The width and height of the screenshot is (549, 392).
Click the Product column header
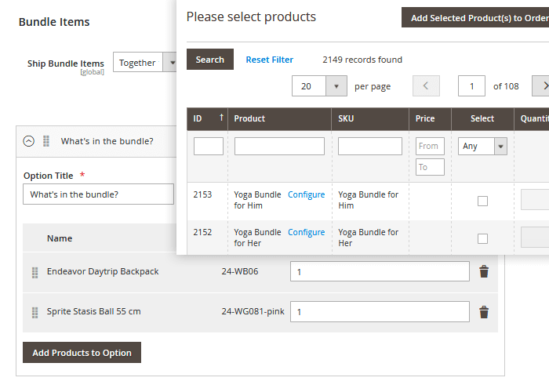(x=279, y=118)
